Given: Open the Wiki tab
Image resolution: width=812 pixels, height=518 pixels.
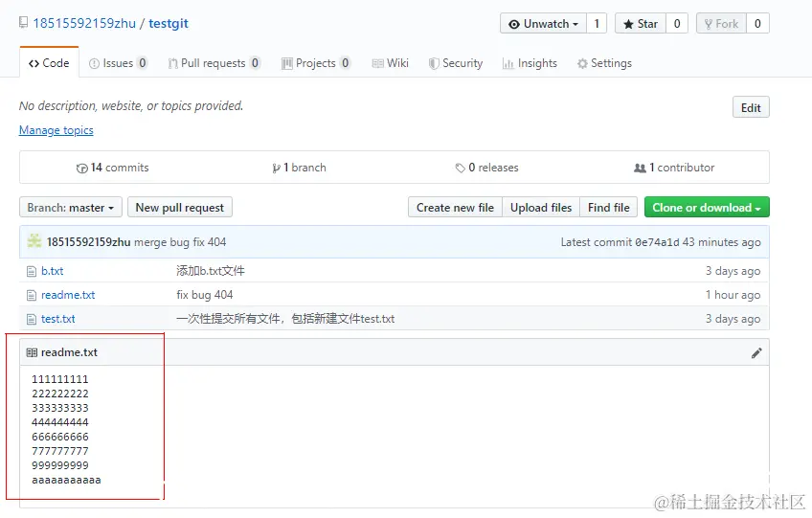Looking at the screenshot, I should [391, 63].
